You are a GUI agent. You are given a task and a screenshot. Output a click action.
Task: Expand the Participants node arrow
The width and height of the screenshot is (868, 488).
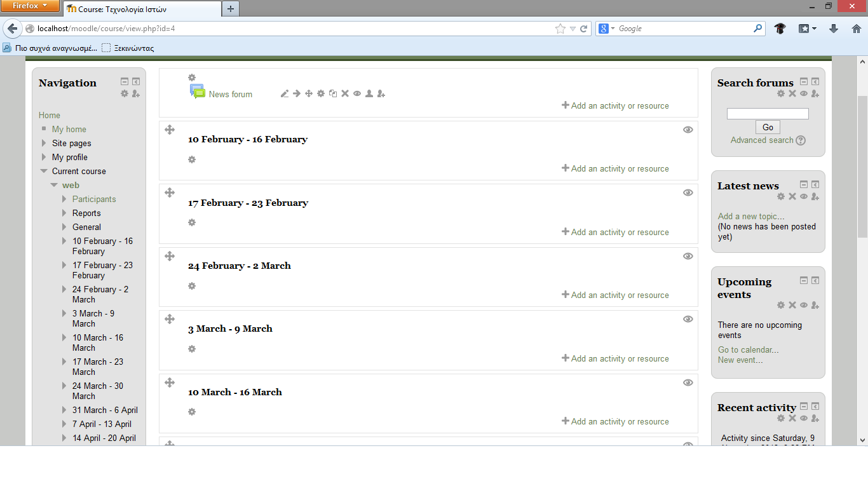point(64,199)
